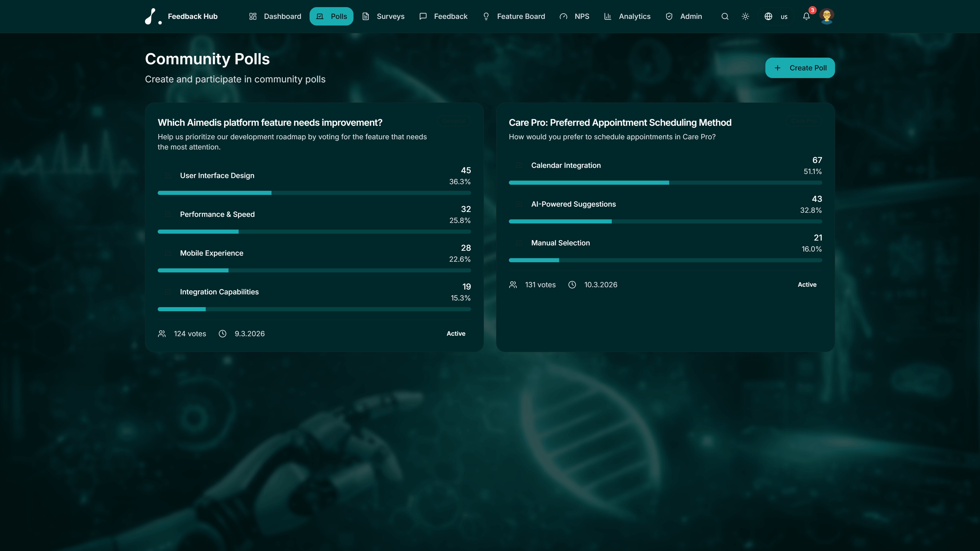Click the '25.8%' percentage value
980x551 pixels.
pyautogui.click(x=460, y=220)
